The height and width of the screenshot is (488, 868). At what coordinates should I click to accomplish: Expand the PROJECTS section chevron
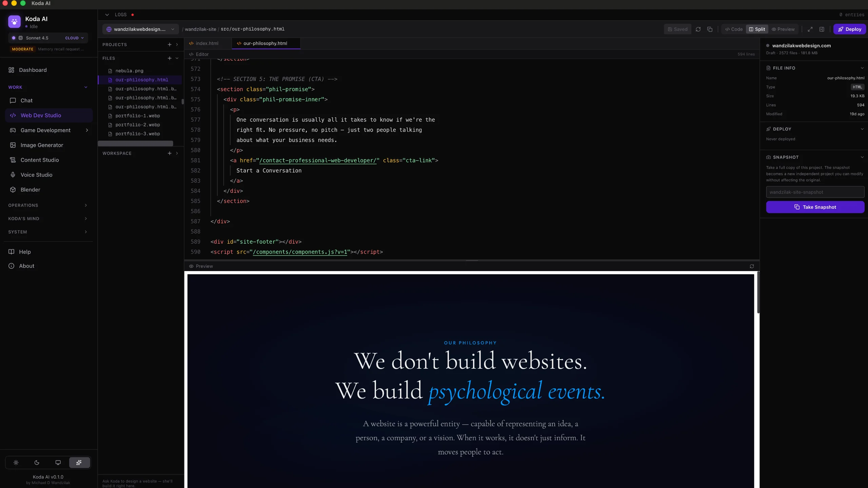pyautogui.click(x=177, y=44)
